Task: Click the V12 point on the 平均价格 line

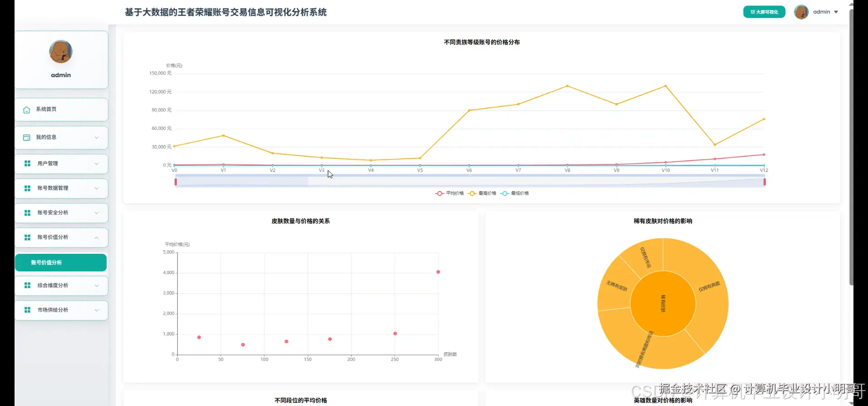Action: [764, 154]
